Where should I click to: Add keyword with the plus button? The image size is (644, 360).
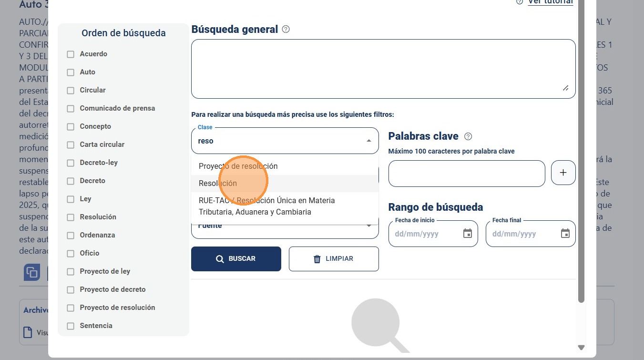coord(563,173)
